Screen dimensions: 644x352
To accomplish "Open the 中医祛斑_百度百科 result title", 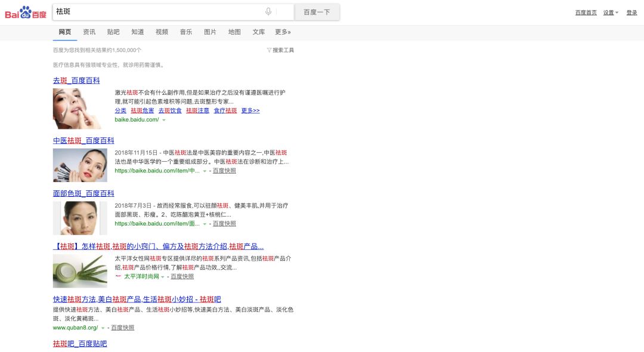I will tap(83, 140).
